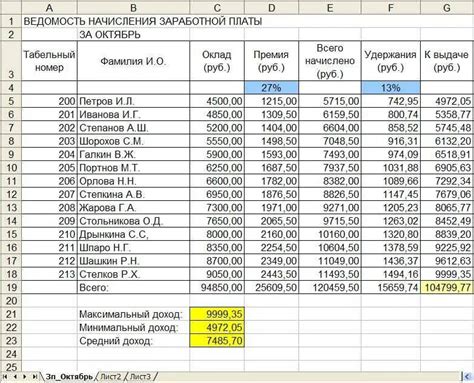The height and width of the screenshot is (383, 474).
Task: Select the cell Портнов М.Т.
Action: tap(133, 168)
